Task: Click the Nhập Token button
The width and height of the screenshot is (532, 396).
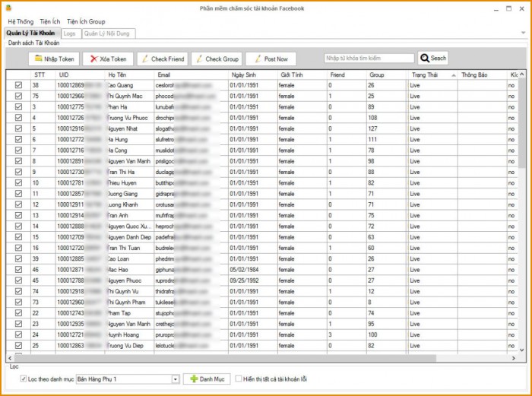Action: coord(54,59)
